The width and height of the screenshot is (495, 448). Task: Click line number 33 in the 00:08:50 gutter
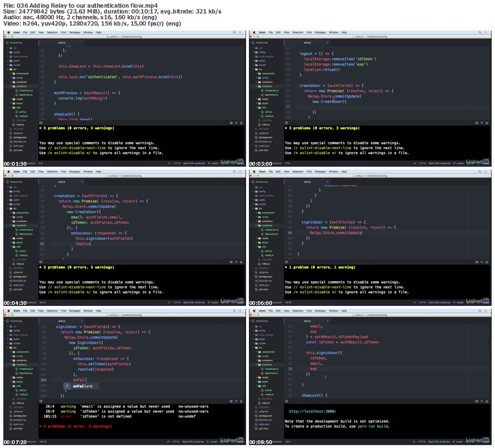point(290,369)
